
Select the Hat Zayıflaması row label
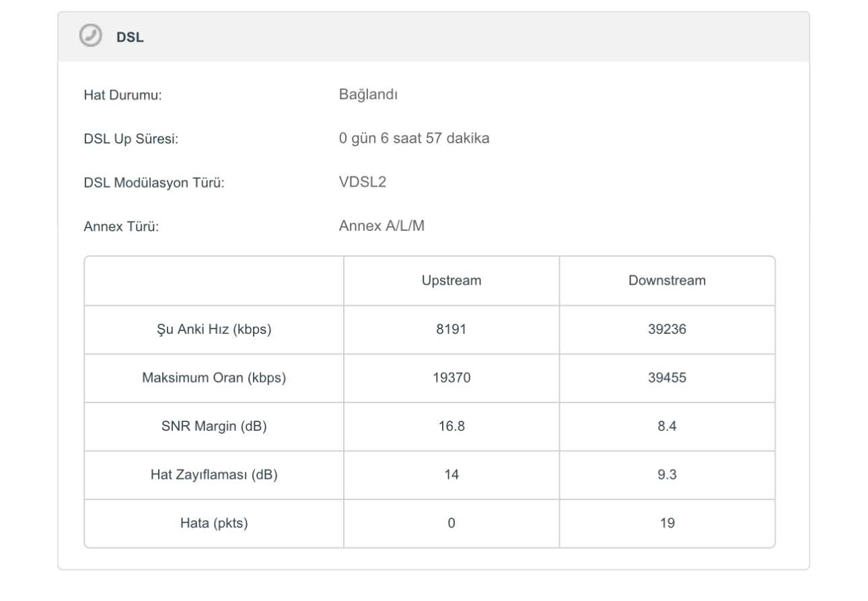[214, 475]
